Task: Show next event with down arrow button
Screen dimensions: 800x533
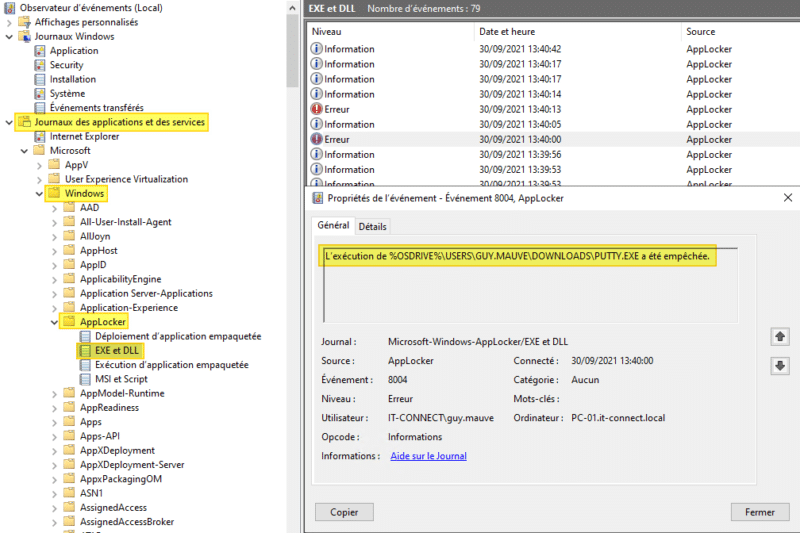Action: pos(780,366)
